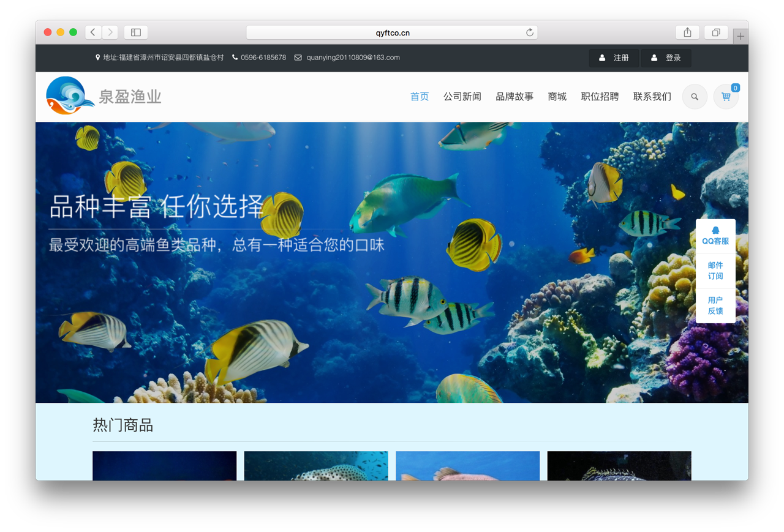Open the first hot product thumbnail
Image resolution: width=784 pixels, height=532 pixels.
(164, 466)
